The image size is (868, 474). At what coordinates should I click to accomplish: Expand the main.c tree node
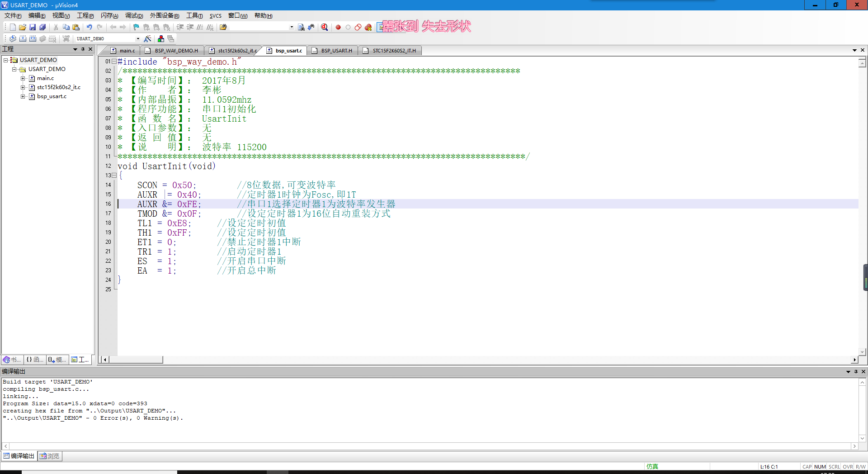[x=23, y=78]
